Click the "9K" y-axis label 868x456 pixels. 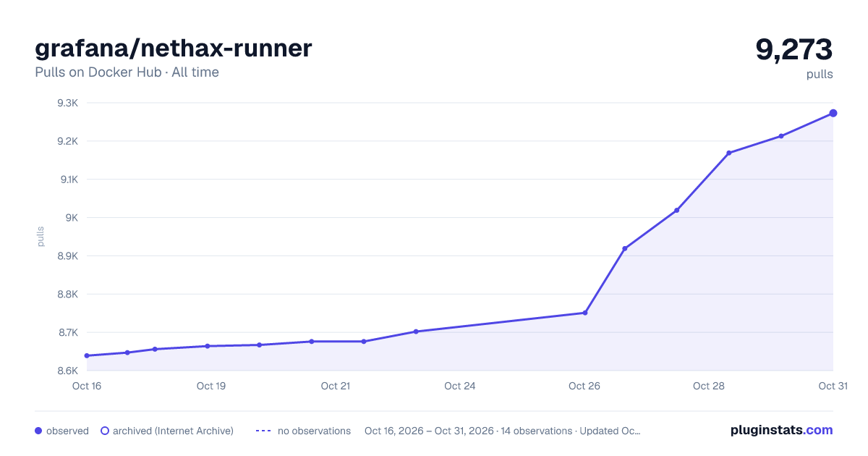71,218
